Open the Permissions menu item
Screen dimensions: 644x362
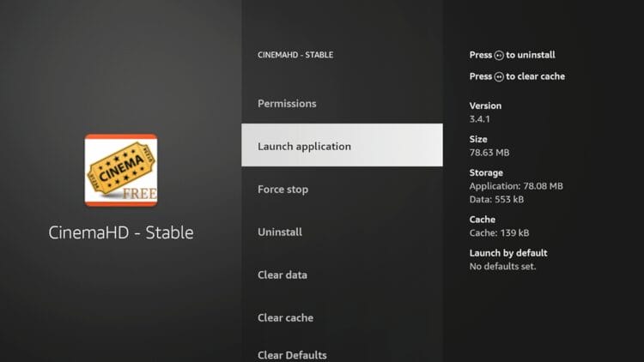tap(287, 104)
